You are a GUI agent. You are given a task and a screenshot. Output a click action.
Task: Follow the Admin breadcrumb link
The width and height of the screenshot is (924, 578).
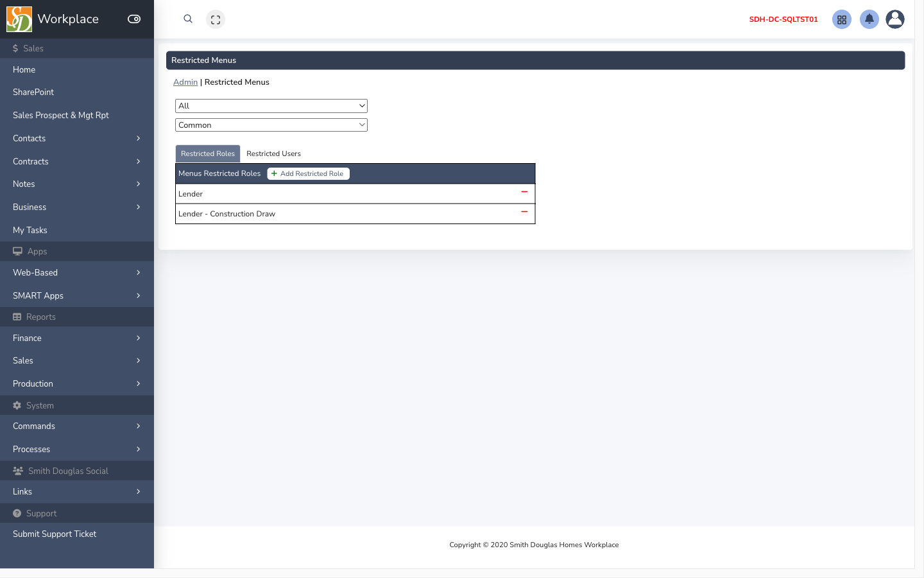click(x=185, y=82)
